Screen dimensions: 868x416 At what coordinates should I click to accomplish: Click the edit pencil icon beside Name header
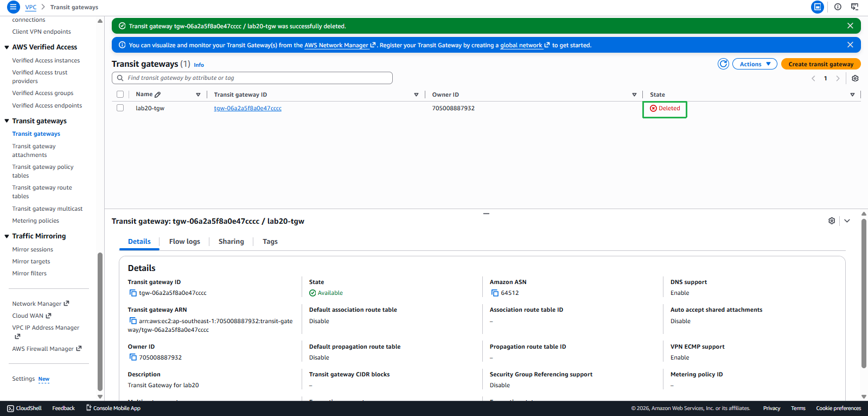pyautogui.click(x=158, y=94)
